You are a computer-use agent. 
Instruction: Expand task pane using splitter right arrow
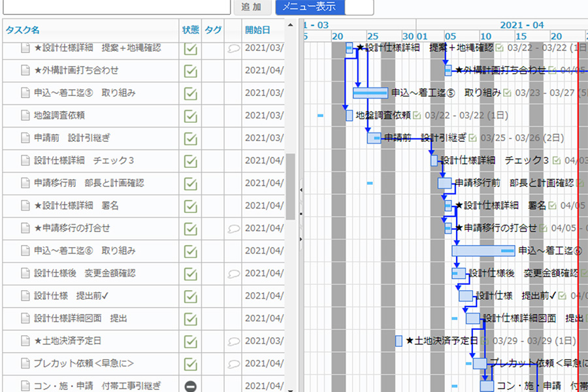click(x=301, y=239)
